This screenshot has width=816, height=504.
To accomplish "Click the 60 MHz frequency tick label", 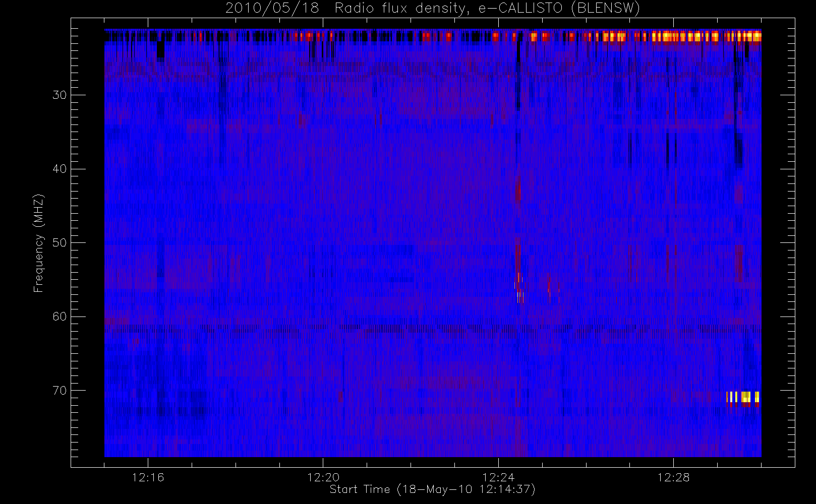I will [60, 317].
